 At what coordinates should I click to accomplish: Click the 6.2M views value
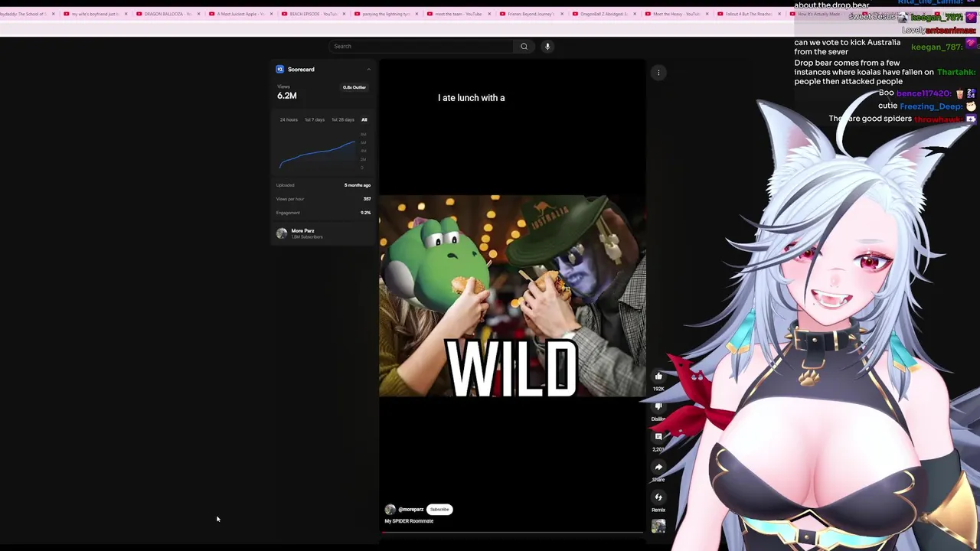tap(287, 96)
